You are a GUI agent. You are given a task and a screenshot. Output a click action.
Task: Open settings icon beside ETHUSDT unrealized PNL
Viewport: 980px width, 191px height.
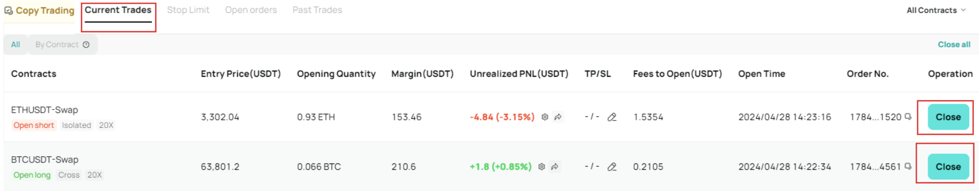tap(545, 117)
